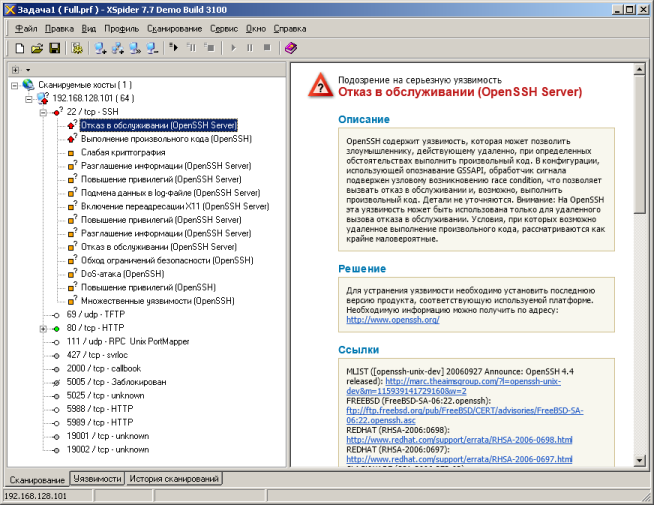The image size is (654, 505).
Task: Open the Файл menu
Action: (x=26, y=29)
